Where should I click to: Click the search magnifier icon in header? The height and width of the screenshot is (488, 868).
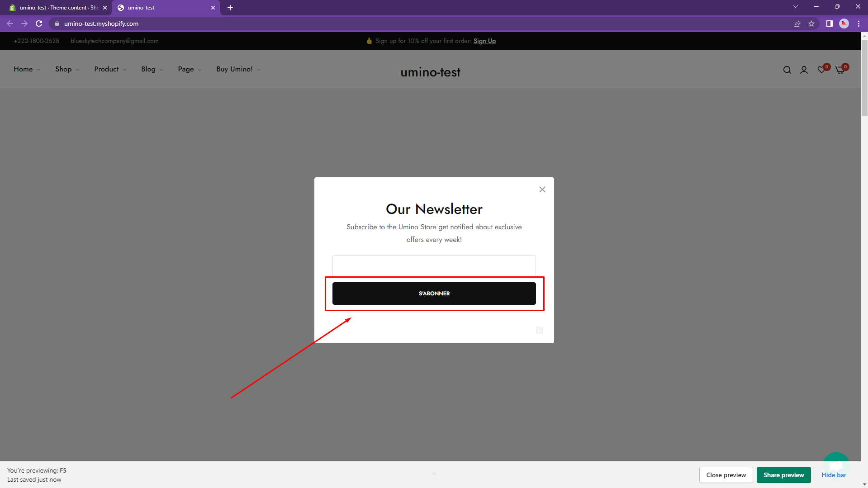[x=787, y=70]
